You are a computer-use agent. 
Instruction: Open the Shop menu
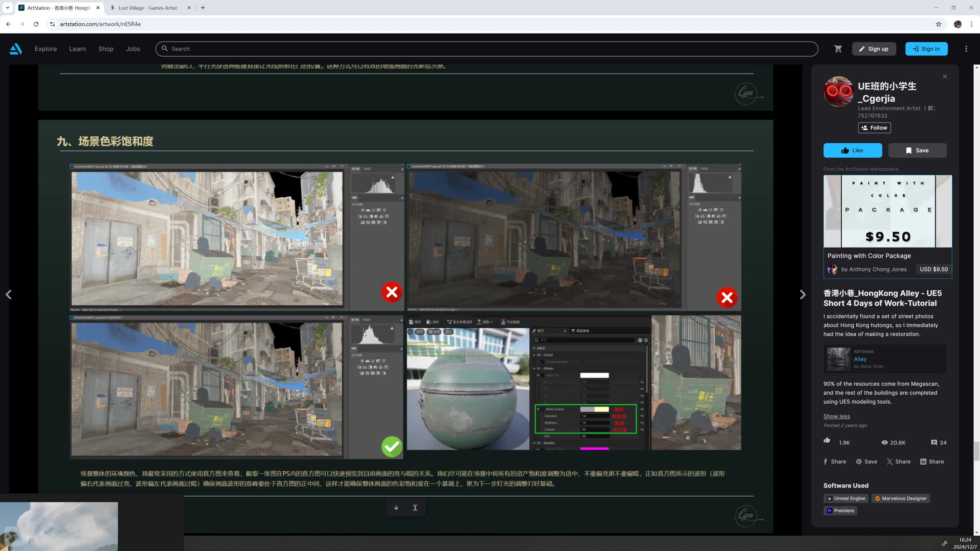[106, 49]
